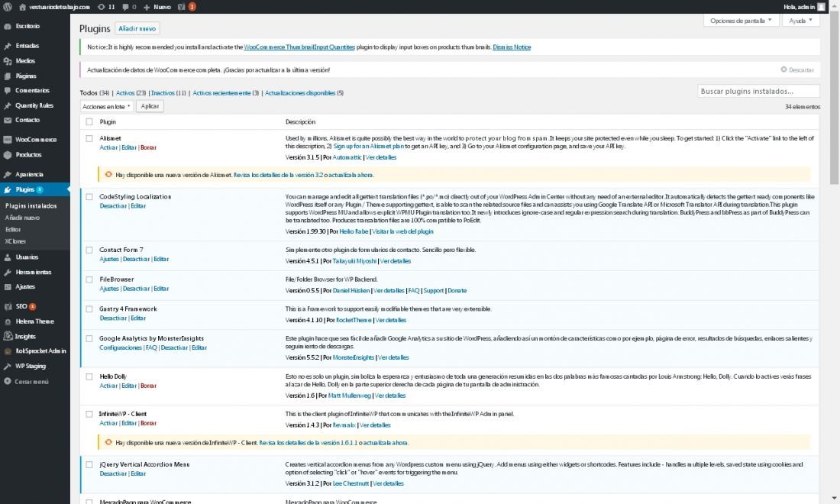This screenshot has width=840, height=504.
Task: Click the Entradas pushpin icon
Action: pyautogui.click(x=8, y=46)
